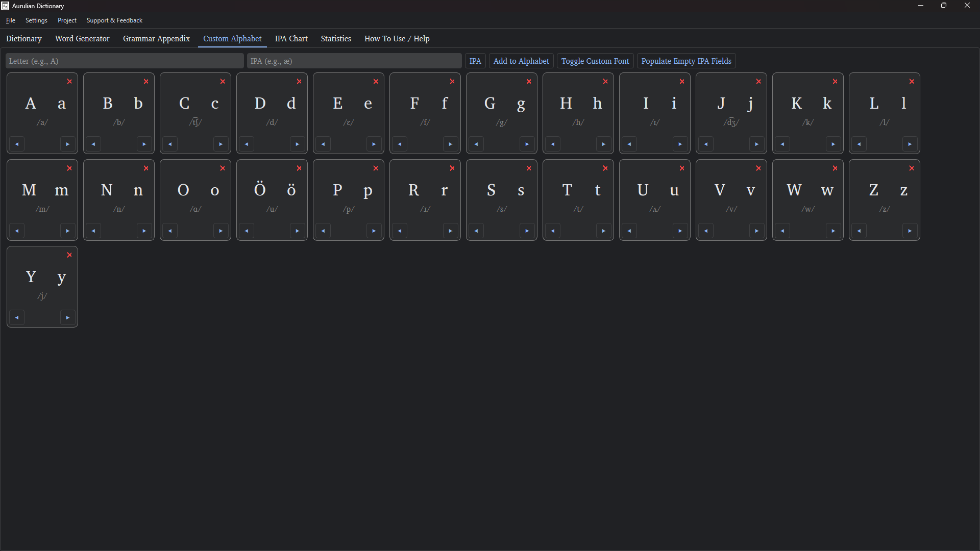Move letter V right arrow
The height and width of the screenshot is (551, 980).
coord(757,231)
